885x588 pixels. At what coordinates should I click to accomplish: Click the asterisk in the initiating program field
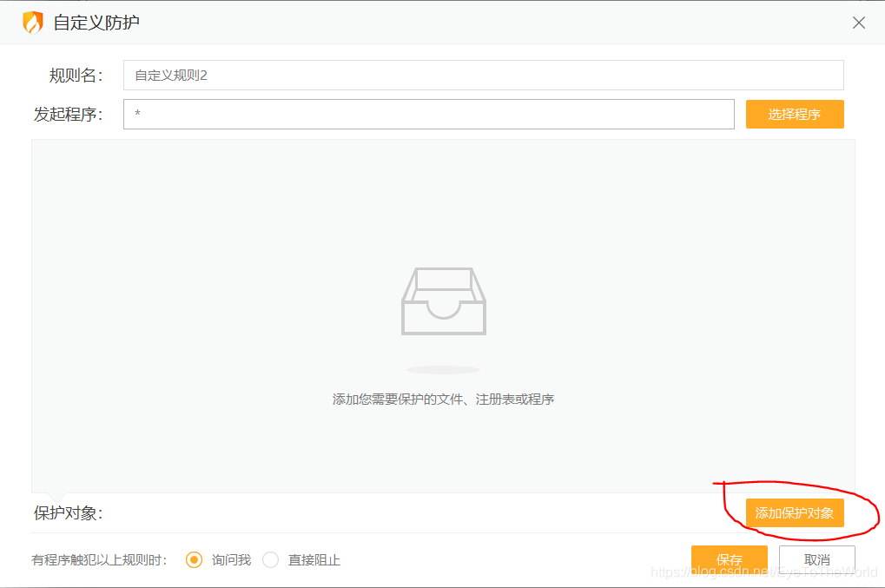[x=139, y=114]
